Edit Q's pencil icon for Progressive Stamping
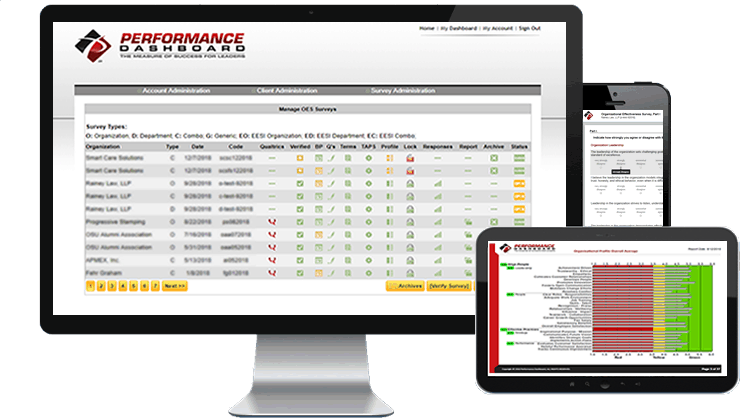 tap(331, 222)
